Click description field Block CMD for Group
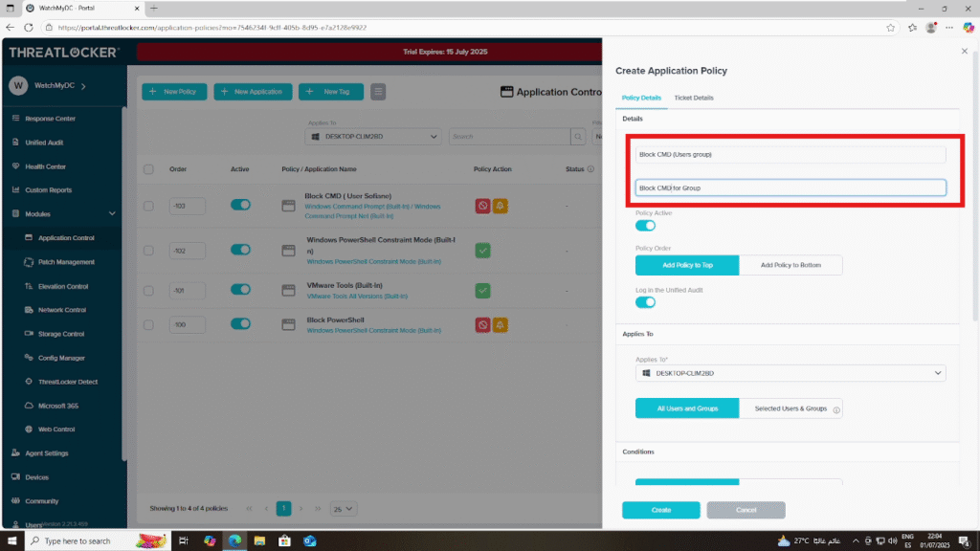The height and width of the screenshot is (551, 980). coord(791,187)
